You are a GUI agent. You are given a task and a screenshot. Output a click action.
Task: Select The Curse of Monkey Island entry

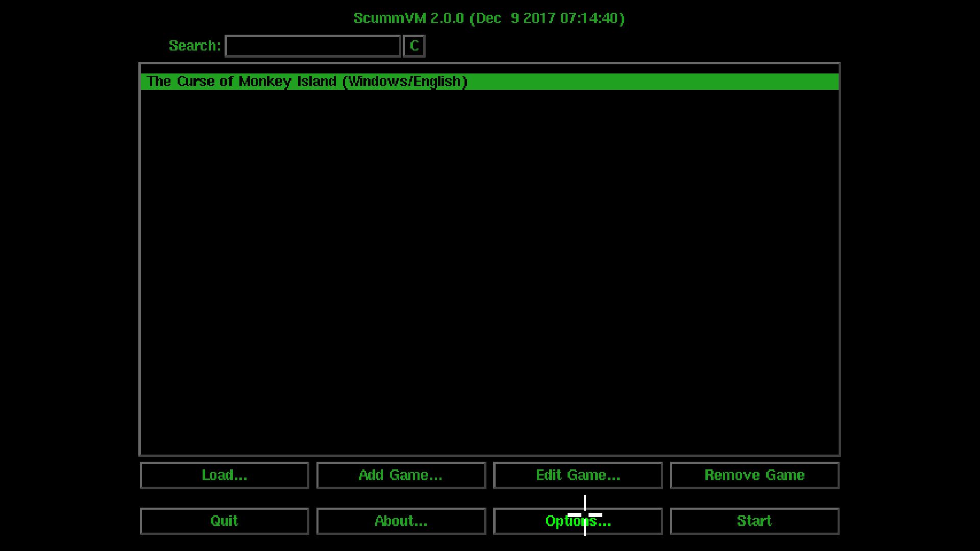coord(307,82)
